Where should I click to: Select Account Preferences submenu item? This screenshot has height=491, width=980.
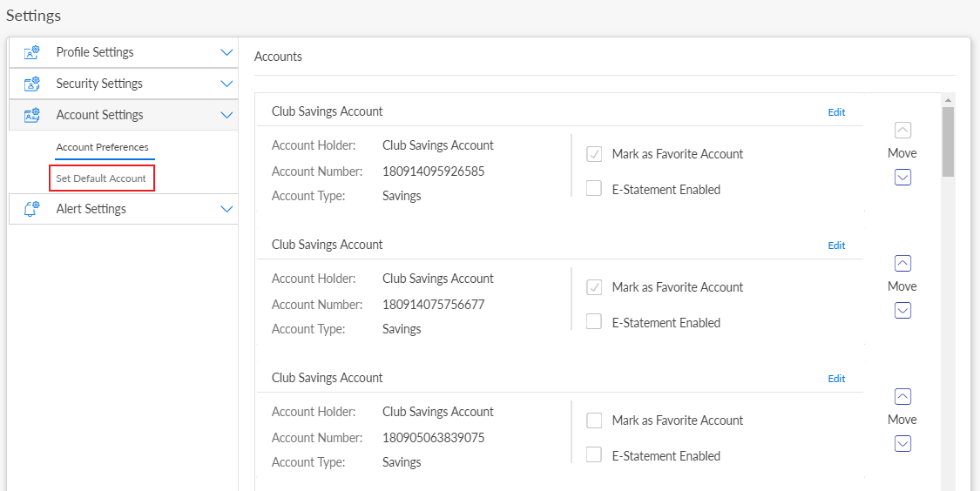point(102,147)
